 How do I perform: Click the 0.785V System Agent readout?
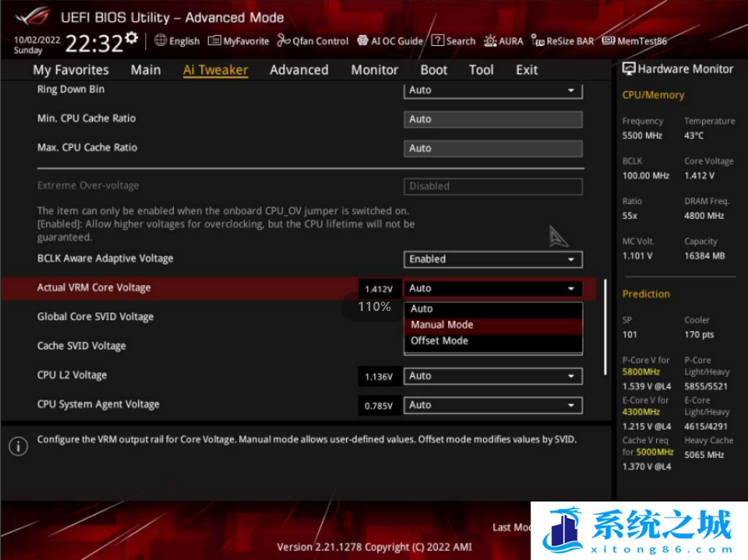379,406
